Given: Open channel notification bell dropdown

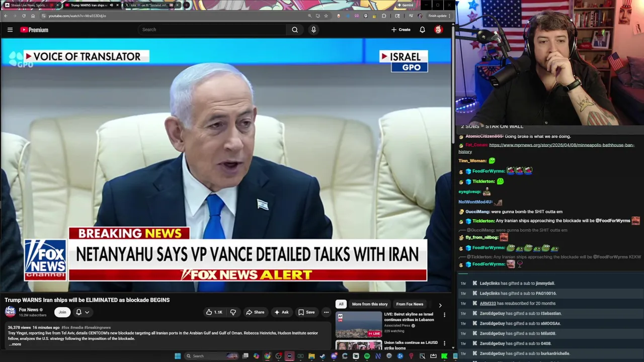Looking at the screenshot, I should (83, 312).
